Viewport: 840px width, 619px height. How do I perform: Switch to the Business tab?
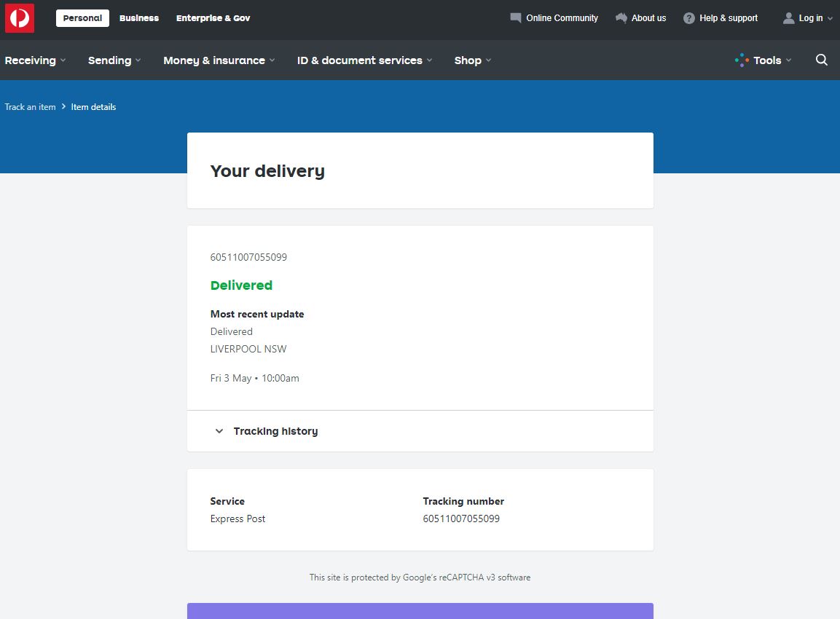pos(139,18)
